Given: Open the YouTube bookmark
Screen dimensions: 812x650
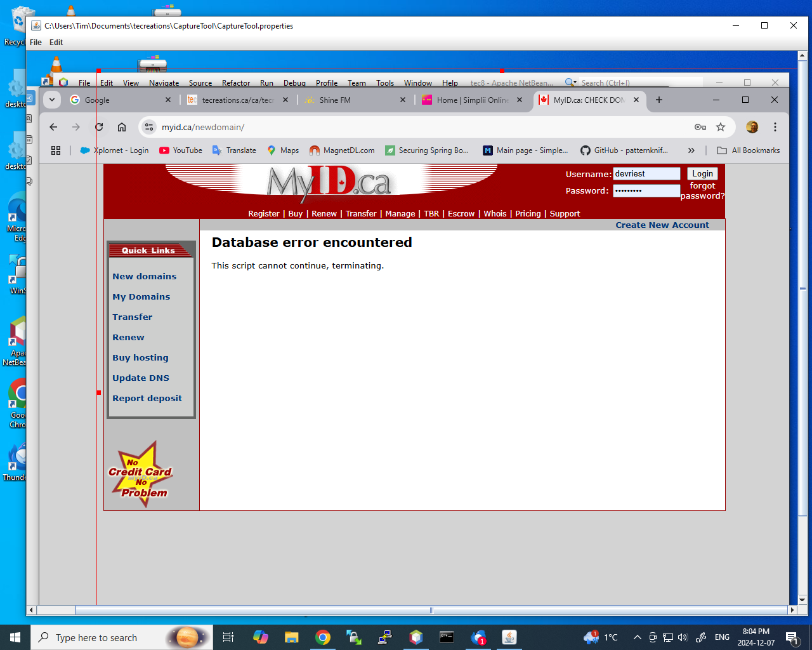Looking at the screenshot, I should click(181, 150).
